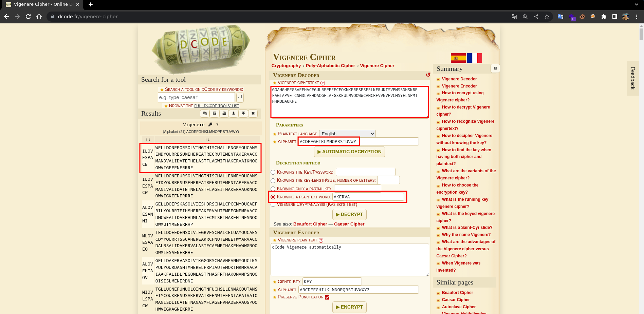This screenshot has height=314, width=644.
Task: Focus the plaintext word field containing AKERVA
Action: pos(368,197)
